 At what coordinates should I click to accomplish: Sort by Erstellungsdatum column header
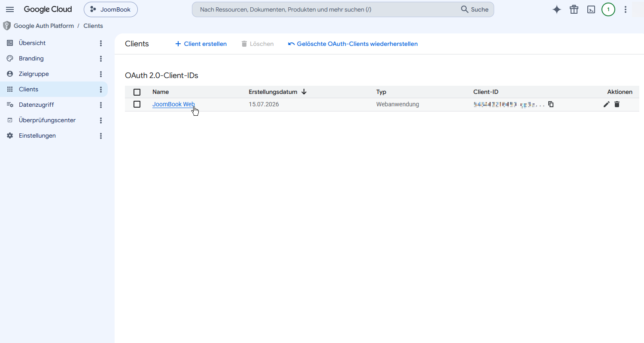click(x=273, y=92)
